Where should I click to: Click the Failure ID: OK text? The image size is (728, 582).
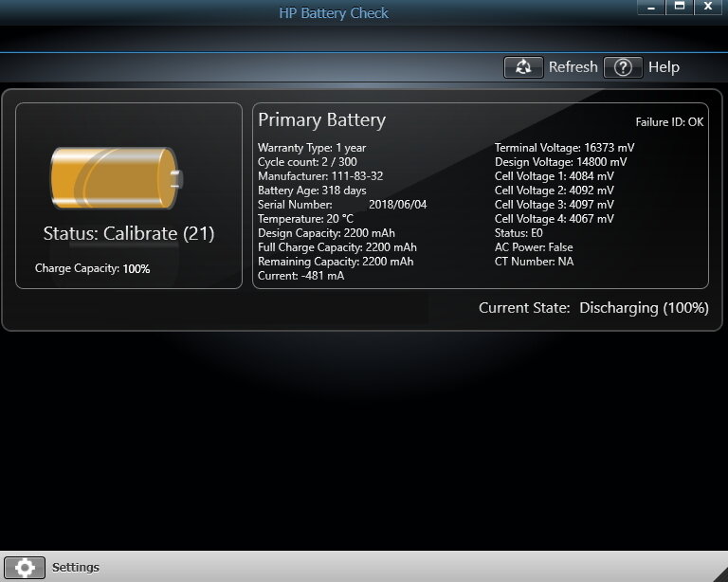tap(669, 122)
